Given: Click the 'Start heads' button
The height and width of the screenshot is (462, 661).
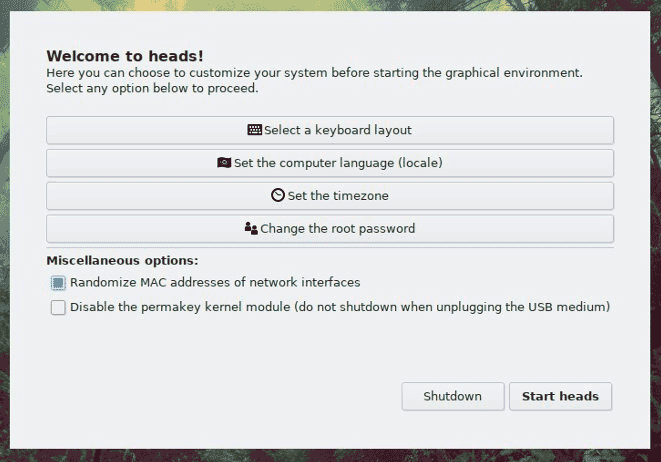Looking at the screenshot, I should point(560,396).
